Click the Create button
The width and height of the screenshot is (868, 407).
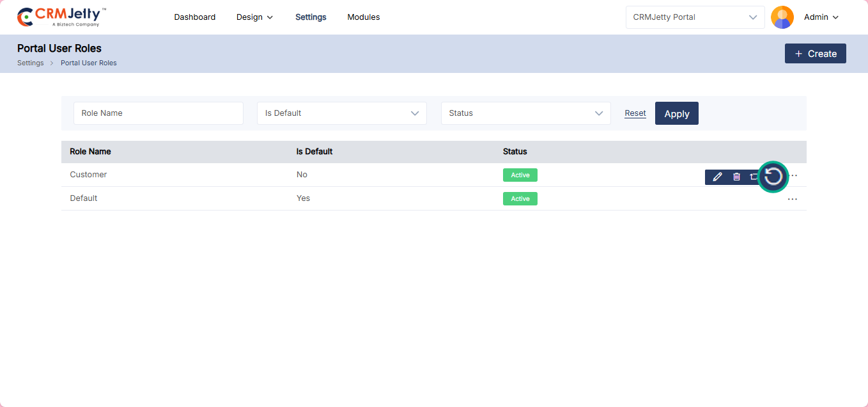coord(815,54)
